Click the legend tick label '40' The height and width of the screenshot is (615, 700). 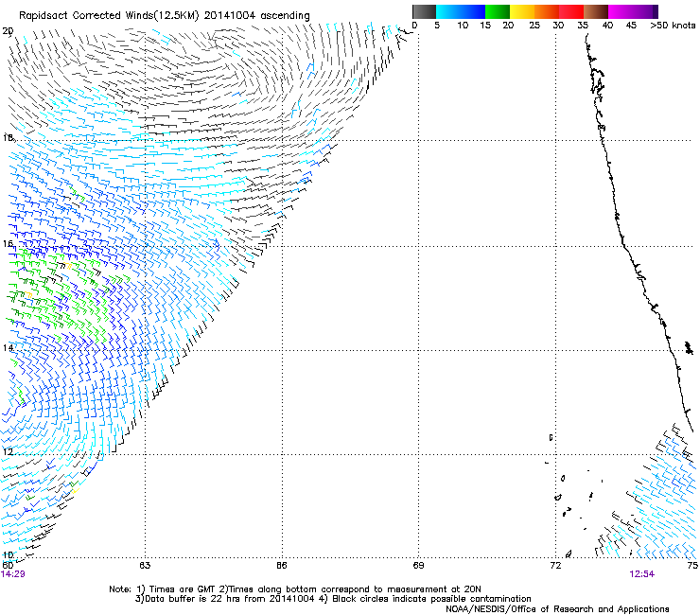[607, 26]
